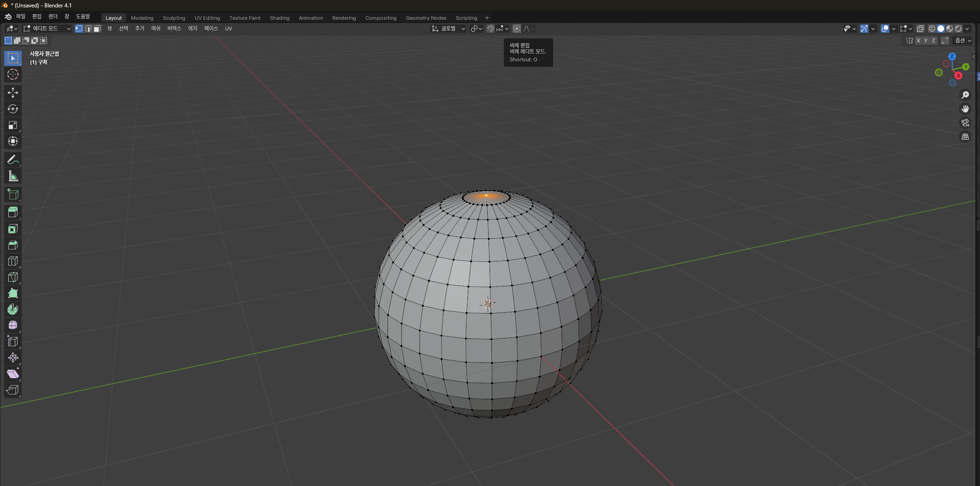
Task: Activate the Shrink/Fatten tool
Action: (13, 358)
